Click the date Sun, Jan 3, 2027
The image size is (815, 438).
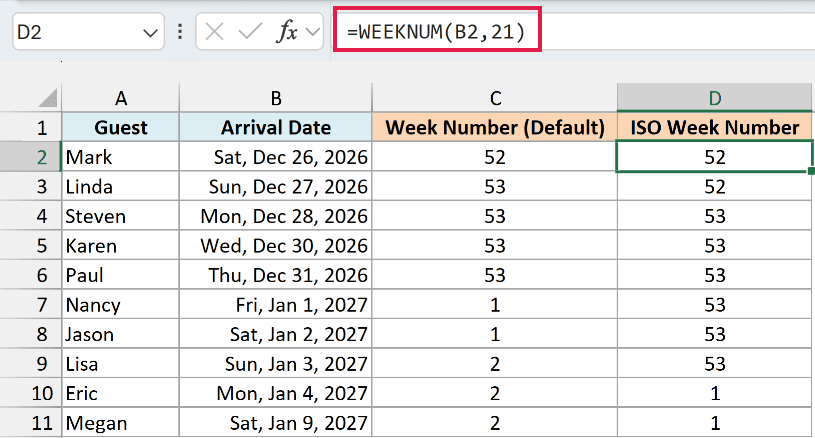click(x=276, y=364)
